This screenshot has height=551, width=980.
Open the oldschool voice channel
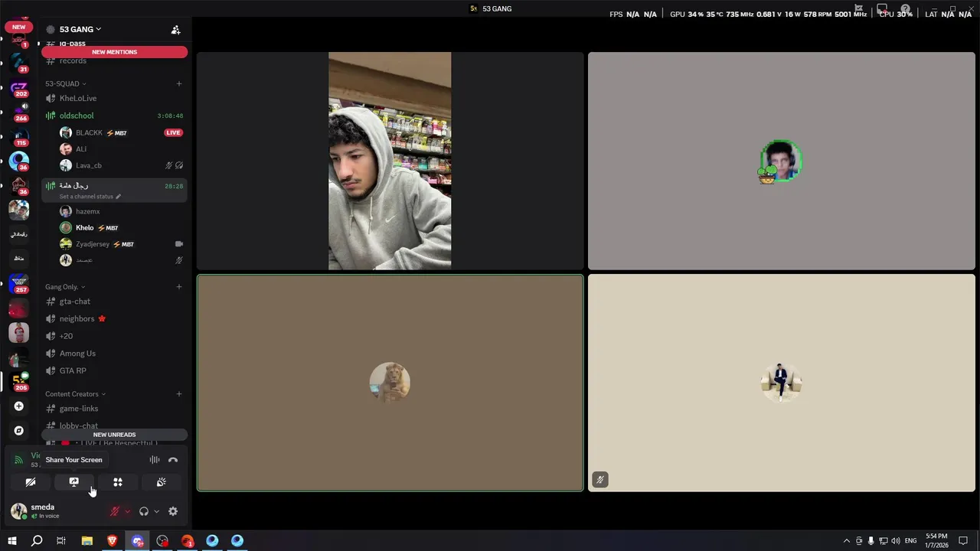tap(115, 116)
